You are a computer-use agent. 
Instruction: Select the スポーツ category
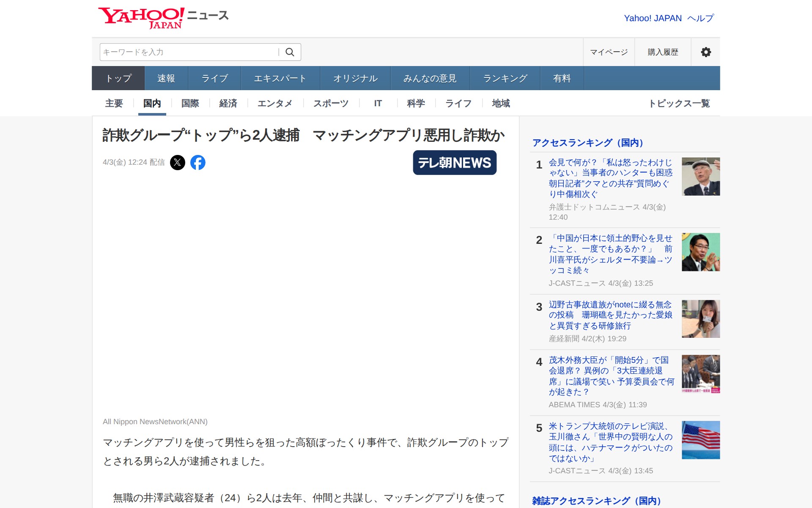click(331, 103)
